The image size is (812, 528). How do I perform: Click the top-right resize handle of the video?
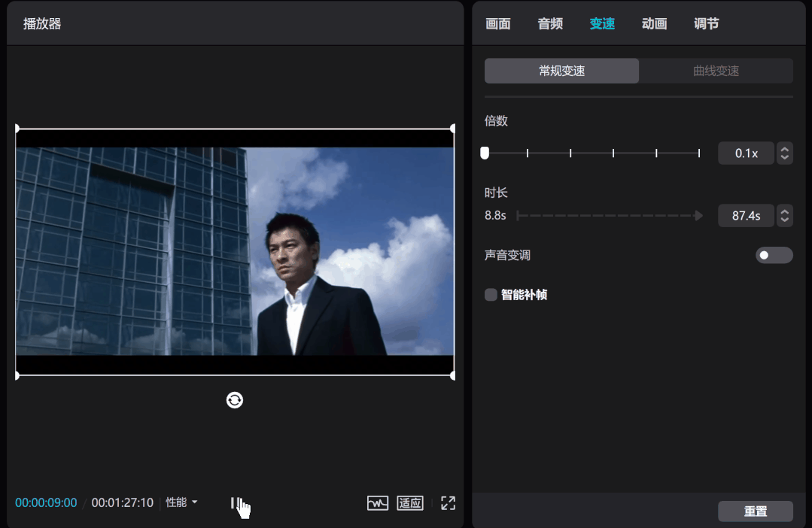click(453, 129)
